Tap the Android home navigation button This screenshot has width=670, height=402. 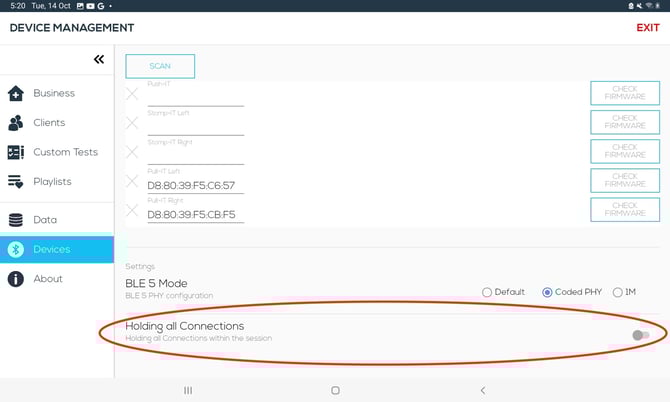click(335, 390)
